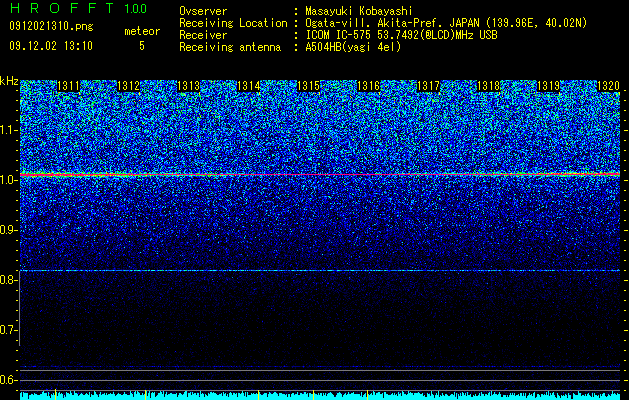Click the 1.0 kHz axis label
629x400 pixels.
(9, 180)
